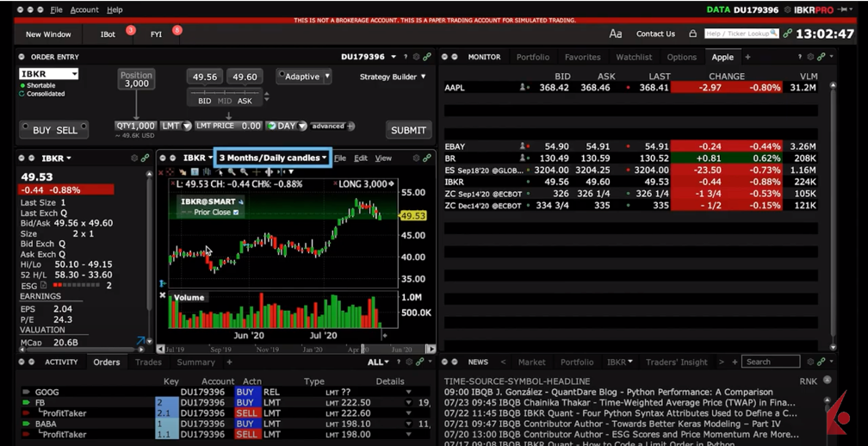Click the green chain link icon in Monitor panel
Viewport: 868px width, 446px height.
tap(821, 57)
